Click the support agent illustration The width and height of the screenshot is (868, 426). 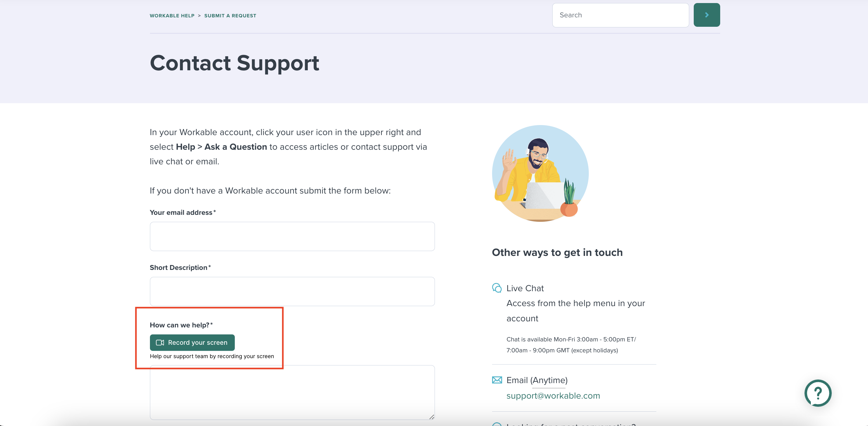540,173
